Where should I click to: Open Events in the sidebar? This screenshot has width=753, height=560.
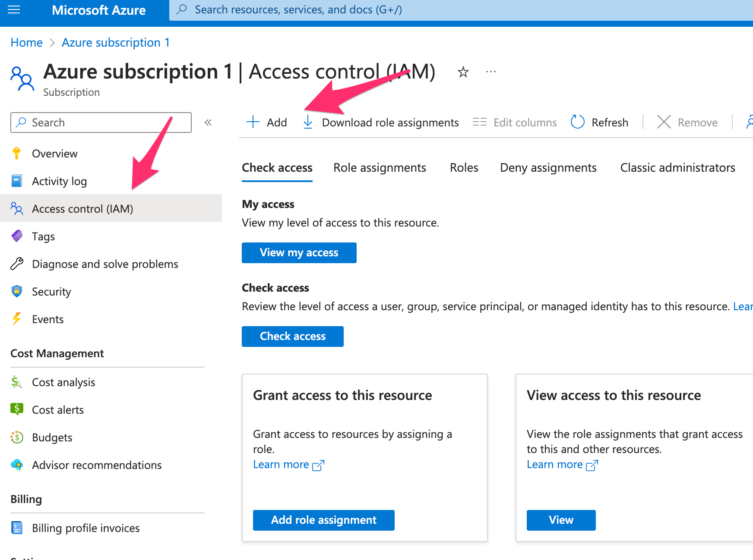click(x=111, y=319)
